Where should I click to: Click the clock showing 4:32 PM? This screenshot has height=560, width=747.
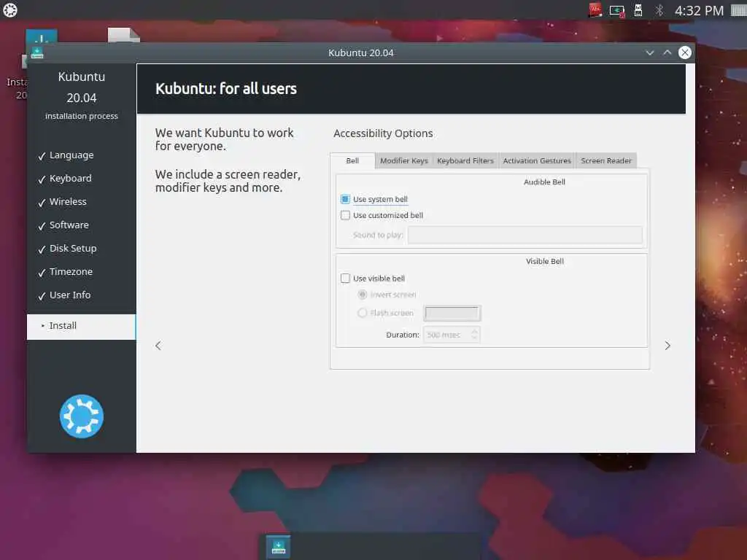699,10
